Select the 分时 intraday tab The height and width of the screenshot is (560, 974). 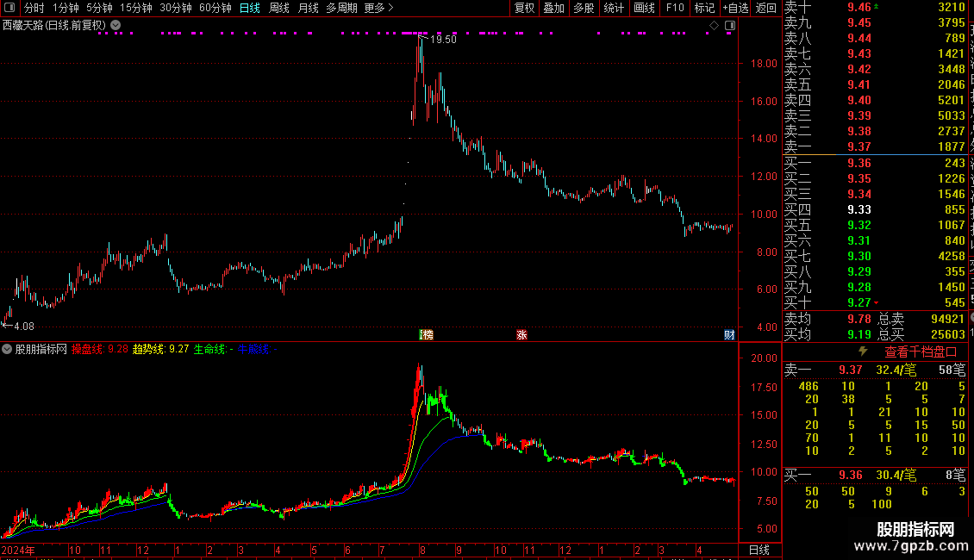point(34,8)
